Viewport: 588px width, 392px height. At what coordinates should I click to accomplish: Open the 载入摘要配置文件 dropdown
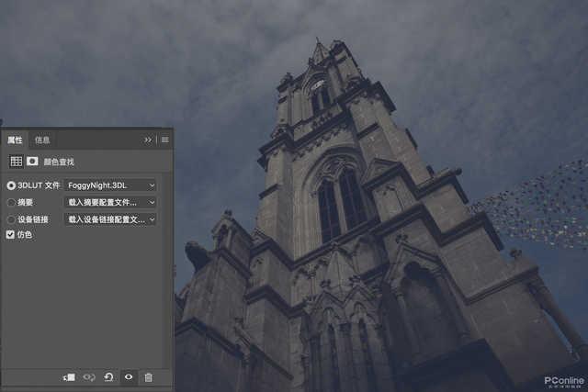coord(110,202)
